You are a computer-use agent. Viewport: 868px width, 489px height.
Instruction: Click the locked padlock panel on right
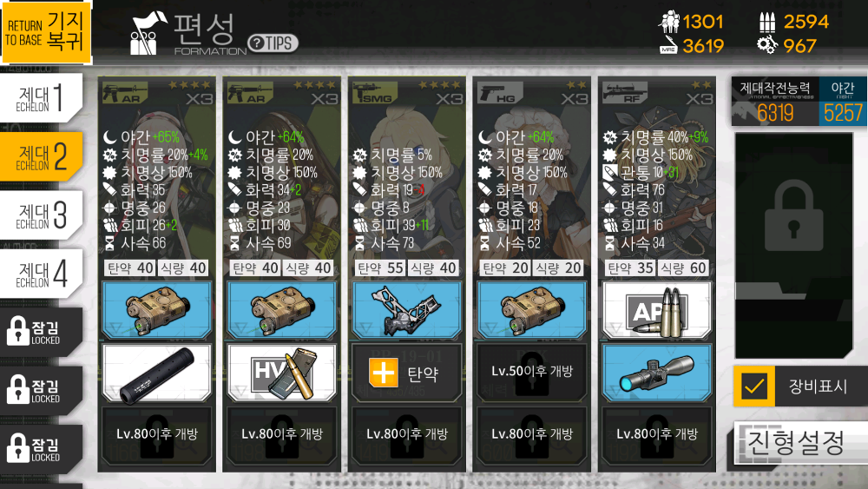794,246
